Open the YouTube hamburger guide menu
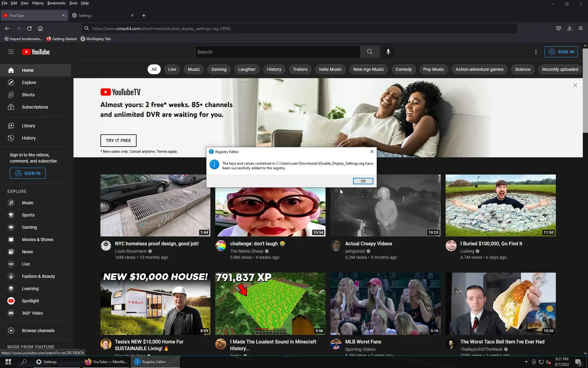Viewport: 588px width, 368px height. [11, 52]
